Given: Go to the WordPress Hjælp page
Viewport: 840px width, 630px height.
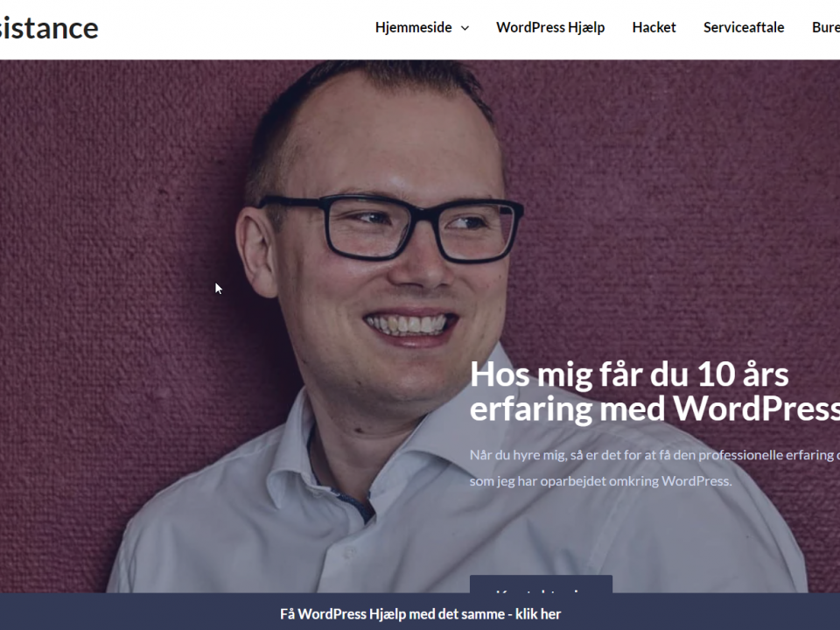Looking at the screenshot, I should 550,27.
